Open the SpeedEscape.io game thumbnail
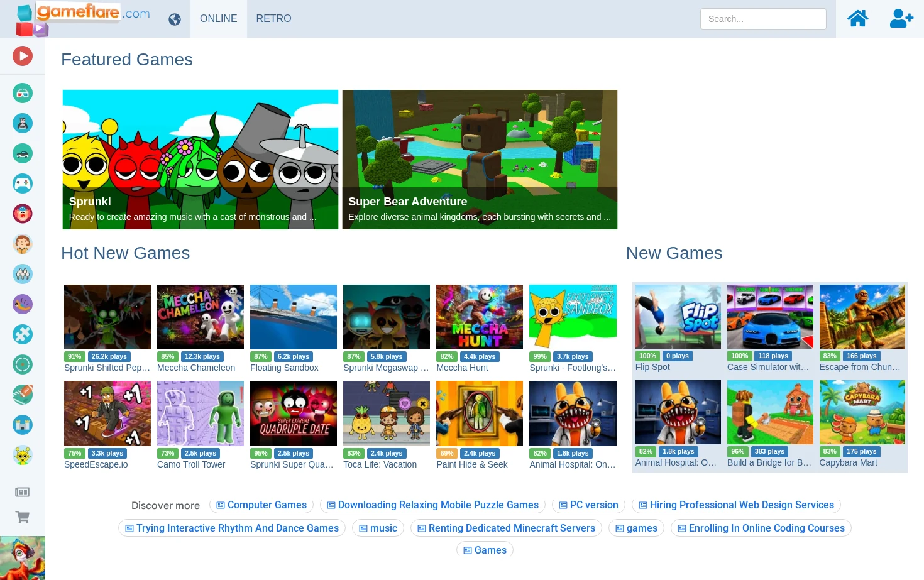This screenshot has height=580, width=924. [107, 413]
